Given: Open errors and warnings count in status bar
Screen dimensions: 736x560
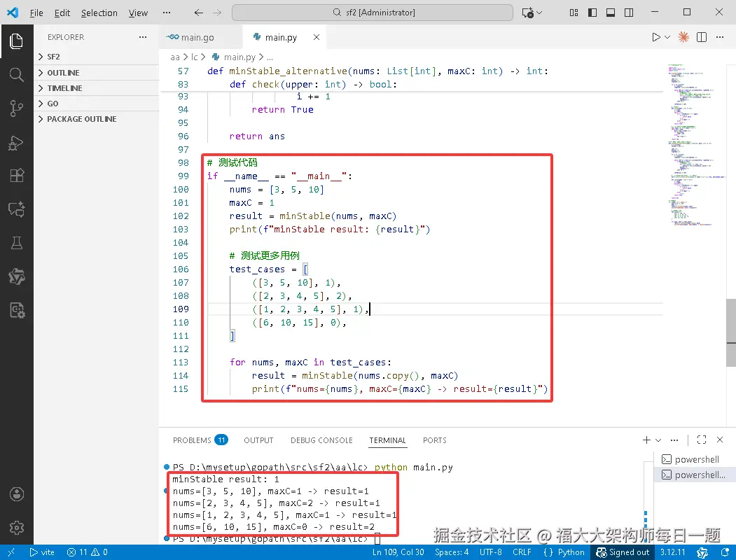Looking at the screenshot, I should (88, 552).
